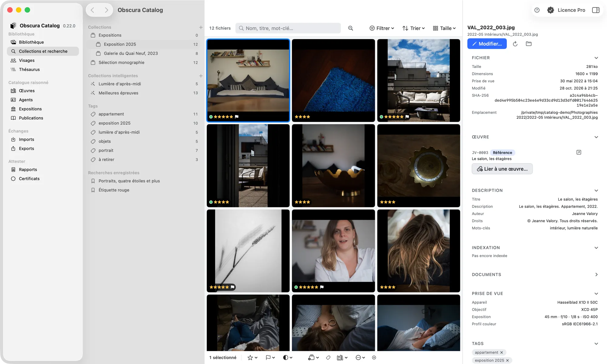
Task: Reveal file in folder icon beside Modifier
Action: [x=529, y=44]
